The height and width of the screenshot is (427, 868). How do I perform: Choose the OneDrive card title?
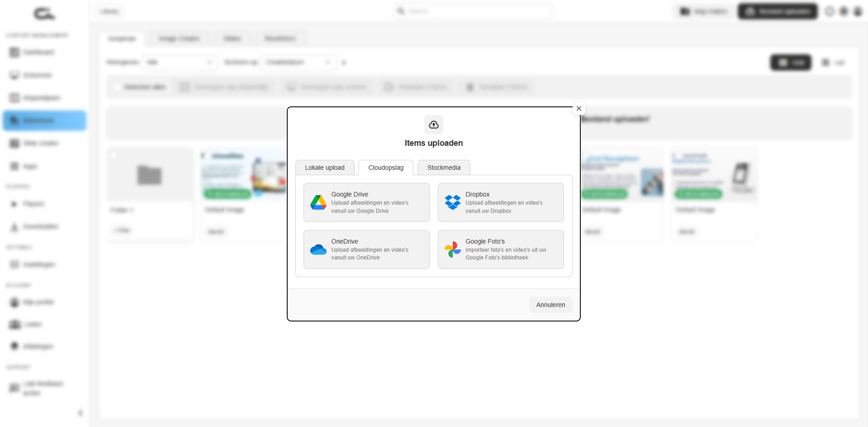[x=345, y=241]
